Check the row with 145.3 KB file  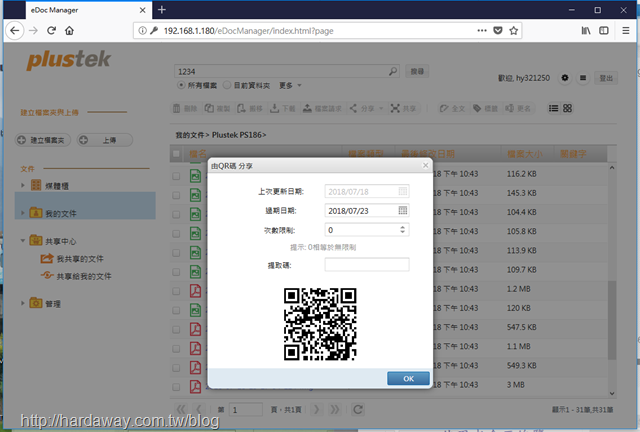(176, 195)
